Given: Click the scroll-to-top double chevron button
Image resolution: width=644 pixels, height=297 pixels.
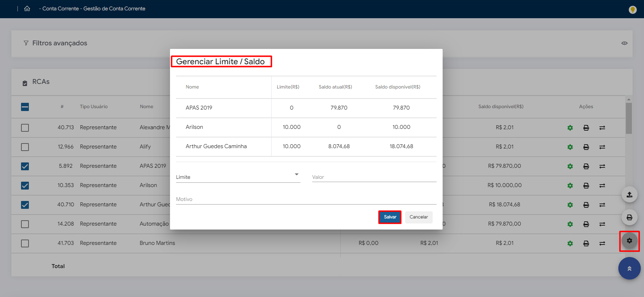Looking at the screenshot, I should point(629,268).
